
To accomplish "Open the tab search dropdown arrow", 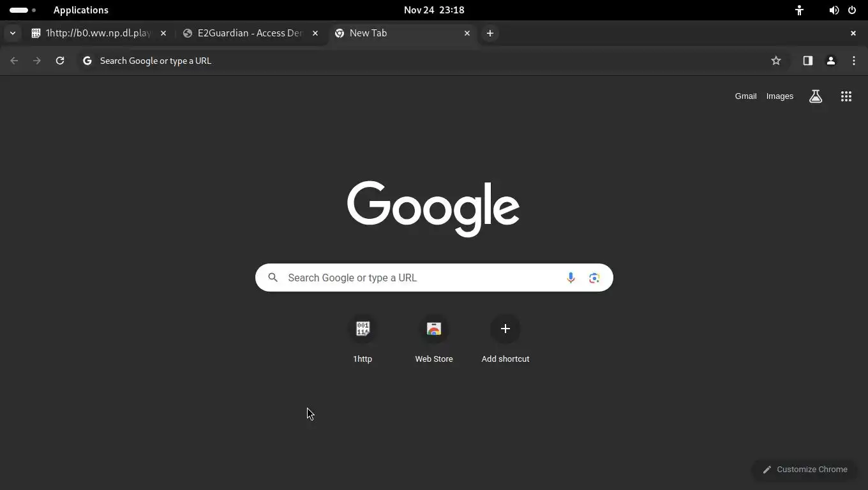I will click(x=12, y=33).
